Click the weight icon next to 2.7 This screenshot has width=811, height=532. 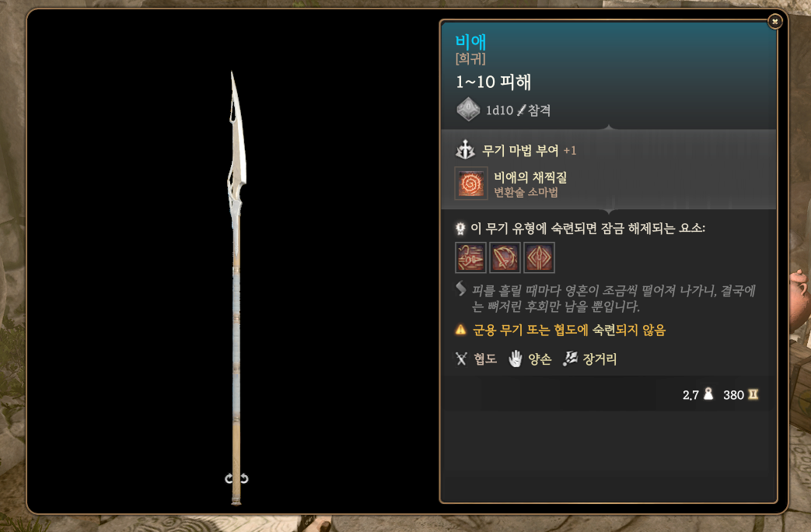(708, 394)
